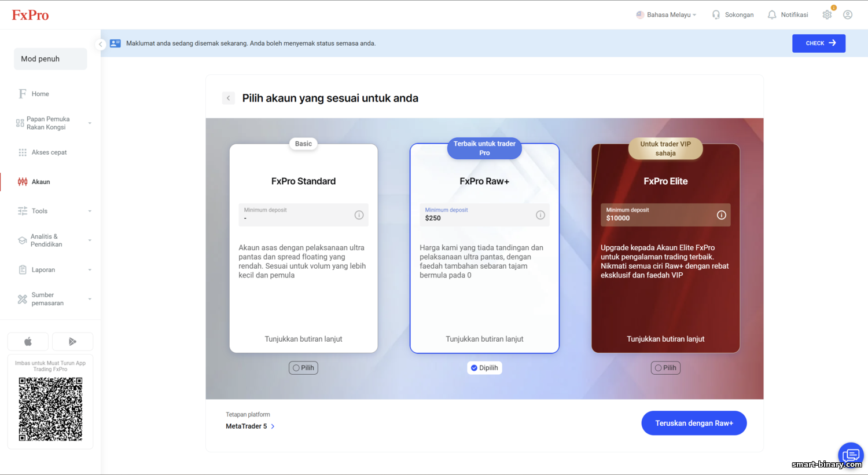Open Sokongan headset support icon
868x475 pixels.
(x=716, y=14)
